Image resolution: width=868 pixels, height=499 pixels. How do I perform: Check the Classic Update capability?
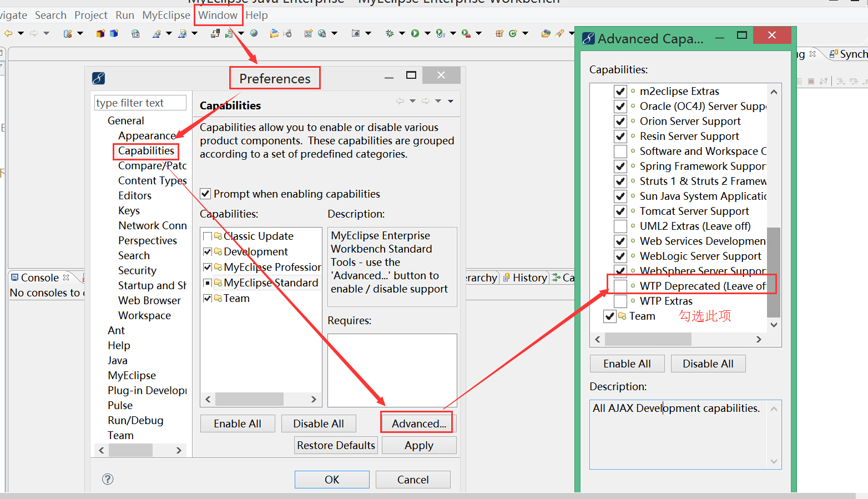coord(208,236)
